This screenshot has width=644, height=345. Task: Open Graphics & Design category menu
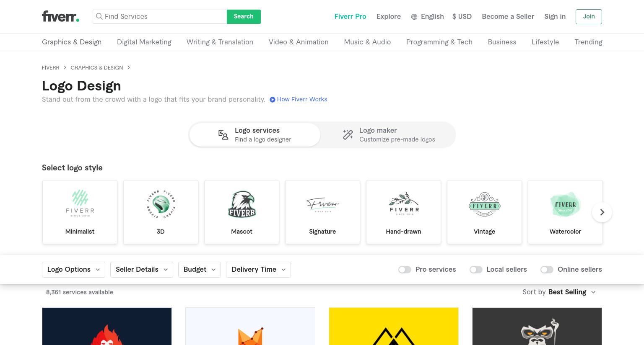click(x=72, y=42)
